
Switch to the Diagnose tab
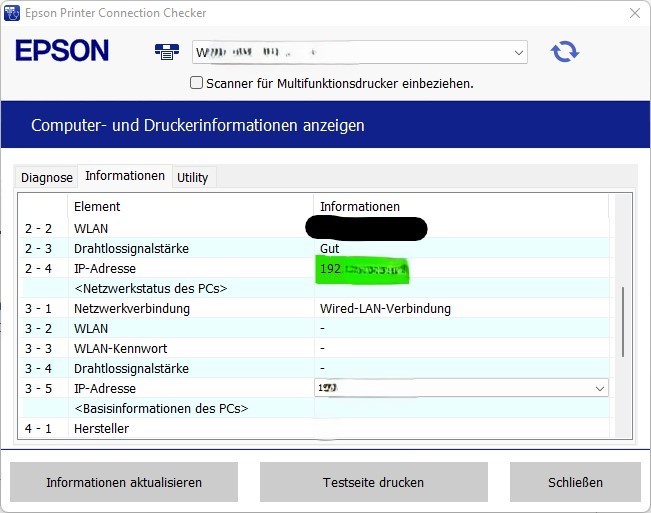[46, 178]
